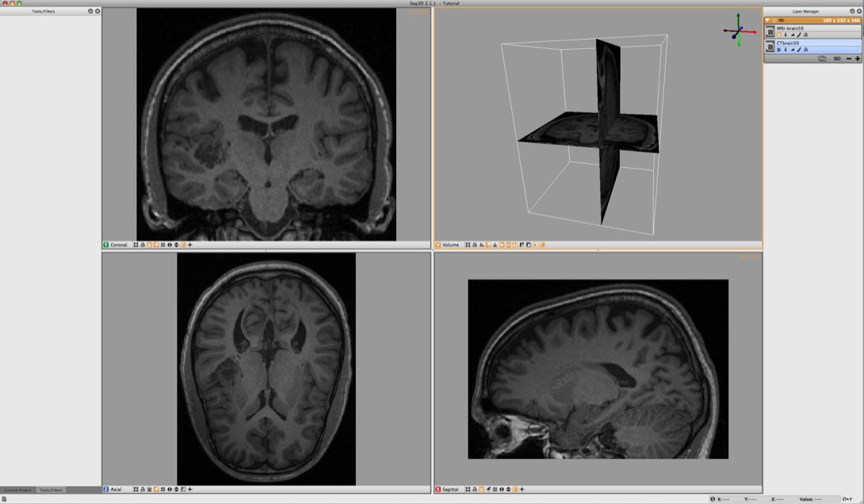This screenshot has width=864, height=504.
Task: Click the lock icon in the Volume viewer toolbar
Action: tap(475, 245)
